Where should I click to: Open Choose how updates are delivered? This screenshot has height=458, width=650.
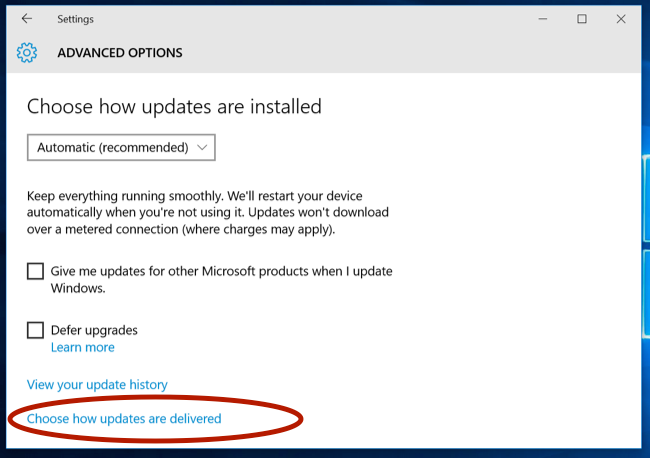(x=124, y=419)
